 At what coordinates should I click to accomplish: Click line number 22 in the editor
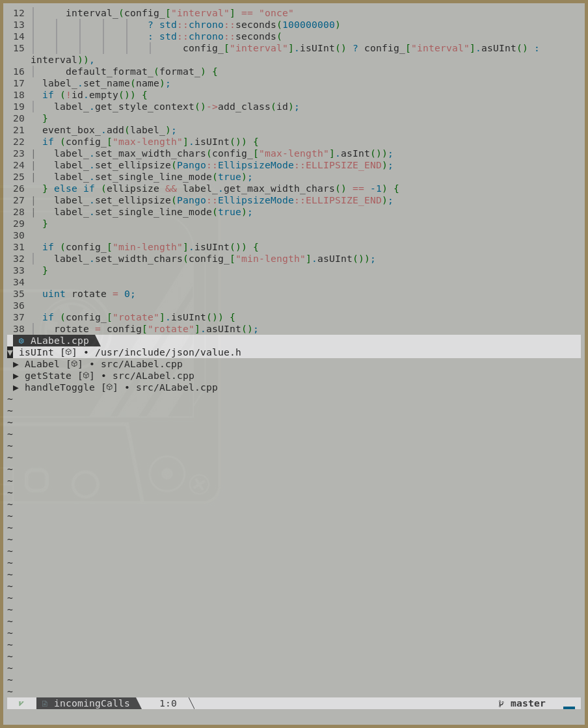pos(19,142)
